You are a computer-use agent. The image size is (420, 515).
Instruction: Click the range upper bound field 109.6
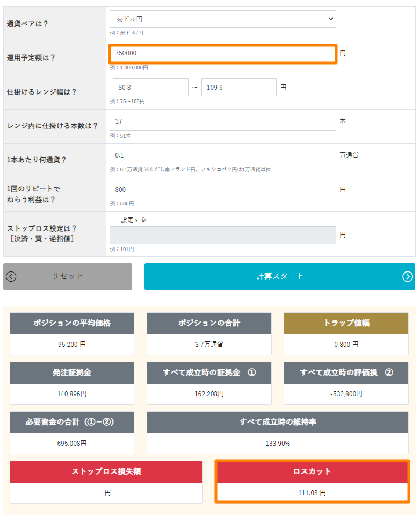[x=238, y=88]
